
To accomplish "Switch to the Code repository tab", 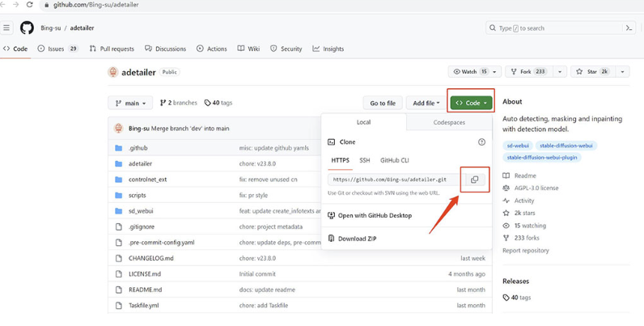I will pyautogui.click(x=15, y=49).
